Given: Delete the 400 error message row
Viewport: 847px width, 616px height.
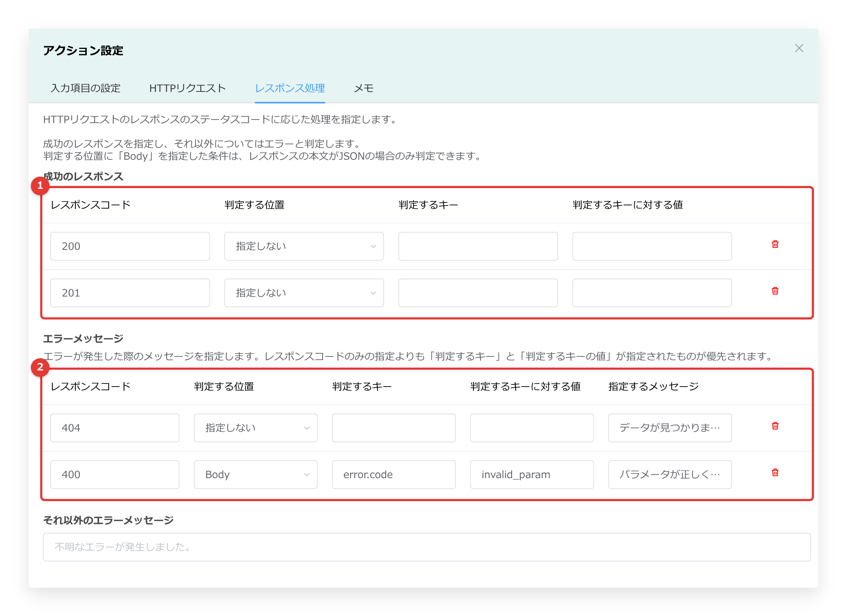Looking at the screenshot, I should 775,472.
